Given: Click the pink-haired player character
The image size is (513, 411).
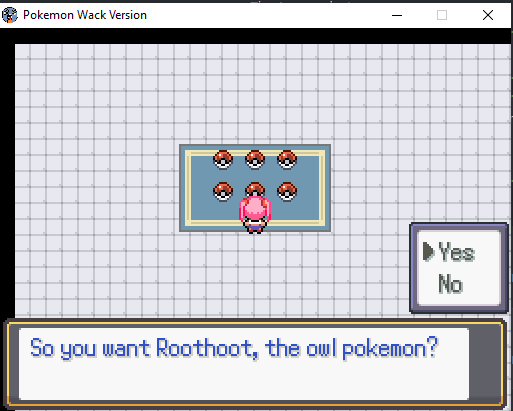Looking at the screenshot, I should click(x=255, y=215).
